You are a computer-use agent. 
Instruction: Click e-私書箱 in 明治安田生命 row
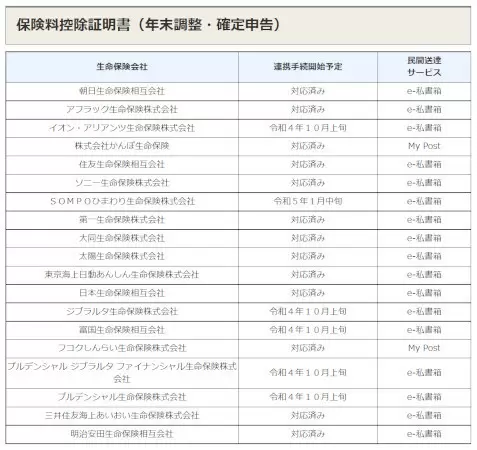(424, 434)
